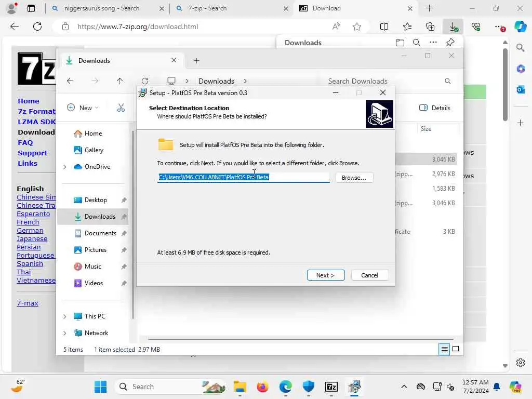This screenshot has width=532, height=399.
Task: Open the Home link on 7-zip page
Action: pos(29,101)
